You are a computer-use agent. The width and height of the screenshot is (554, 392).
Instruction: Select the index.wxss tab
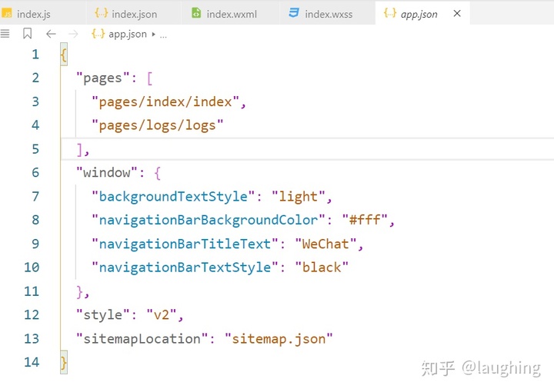329,14
